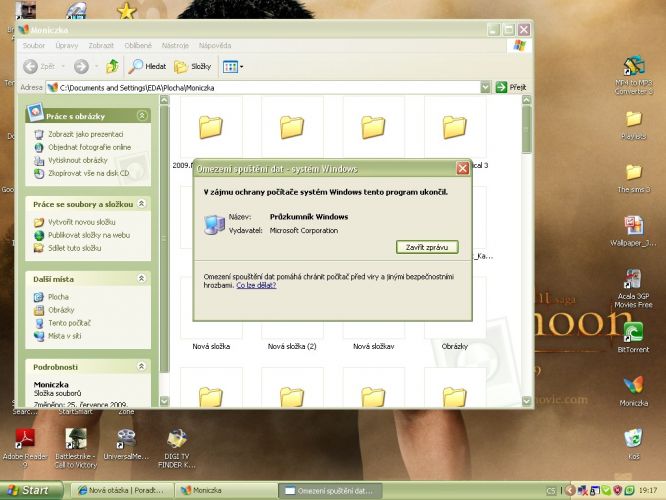Collapse the Další místa panel
The height and width of the screenshot is (500, 666).
click(142, 279)
